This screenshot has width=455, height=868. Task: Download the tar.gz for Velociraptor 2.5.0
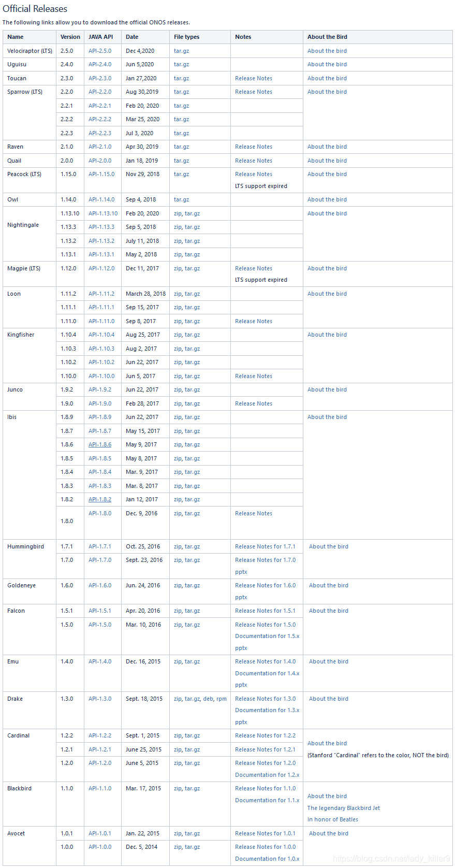(x=181, y=50)
